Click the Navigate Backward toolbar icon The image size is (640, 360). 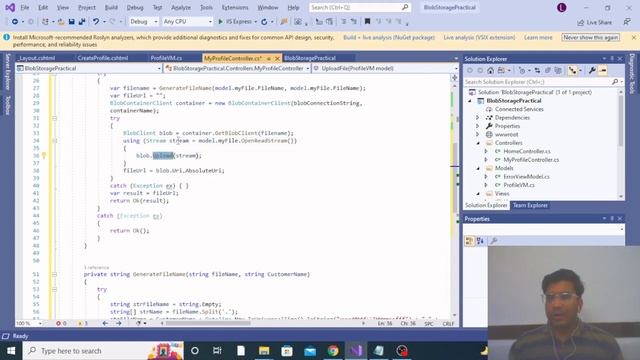pos(15,22)
